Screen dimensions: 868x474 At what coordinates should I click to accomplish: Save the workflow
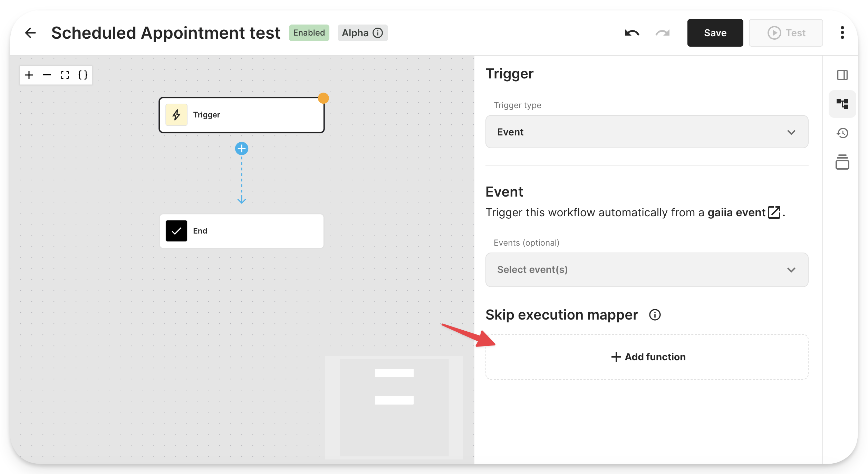click(x=715, y=33)
